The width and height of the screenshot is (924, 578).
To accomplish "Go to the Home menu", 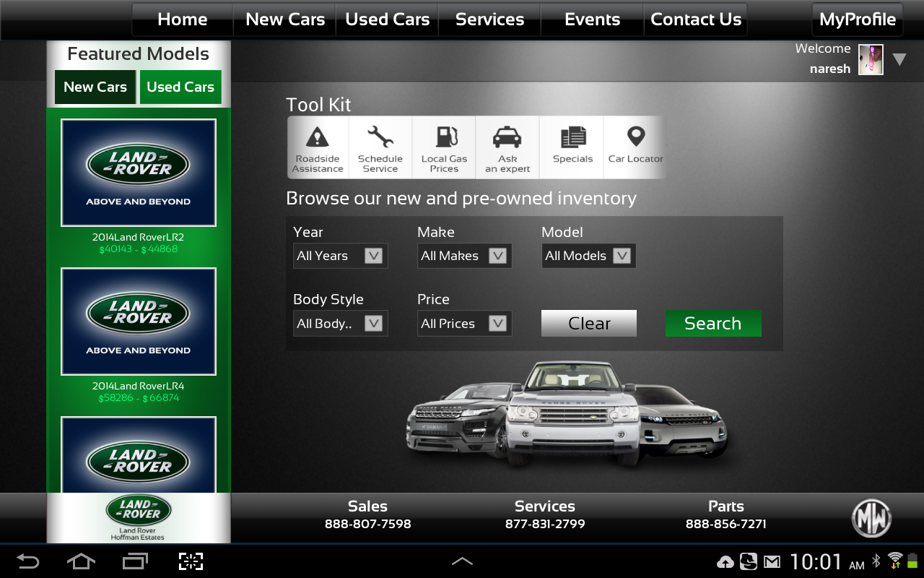I will click(x=183, y=20).
